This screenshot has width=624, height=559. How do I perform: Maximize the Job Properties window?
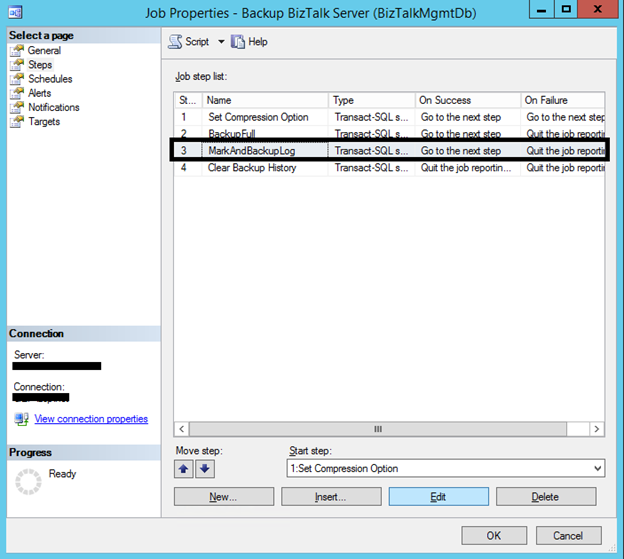coord(566,10)
